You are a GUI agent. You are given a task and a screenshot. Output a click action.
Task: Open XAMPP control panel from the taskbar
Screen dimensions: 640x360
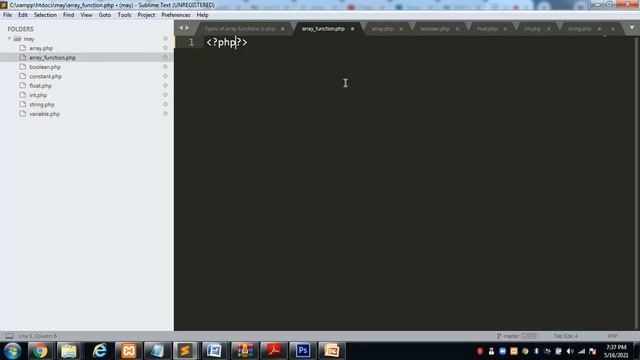pos(128,351)
